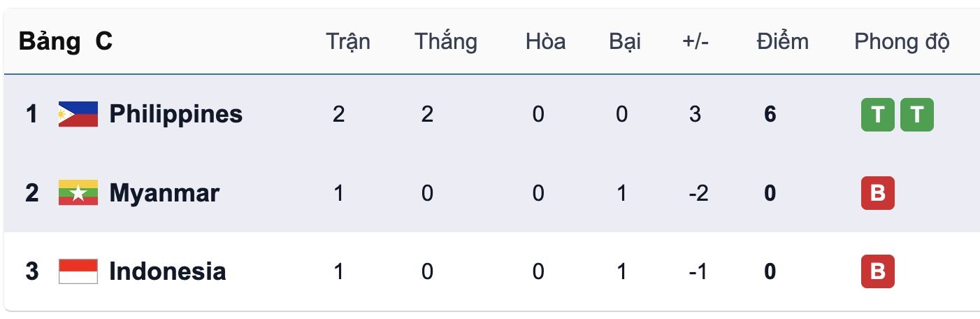
Task: Click the Trận column header
Action: pyautogui.click(x=348, y=42)
